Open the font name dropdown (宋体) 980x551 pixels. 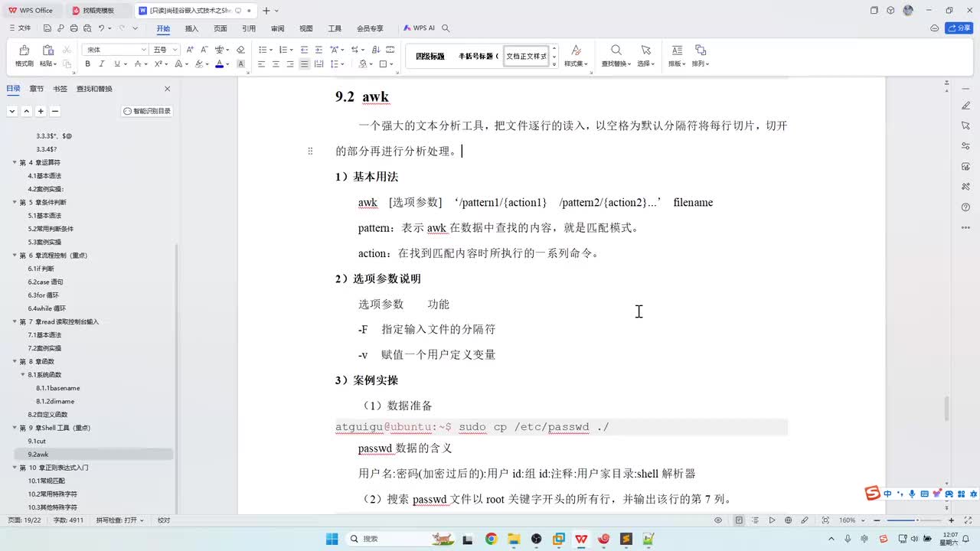[x=143, y=50]
